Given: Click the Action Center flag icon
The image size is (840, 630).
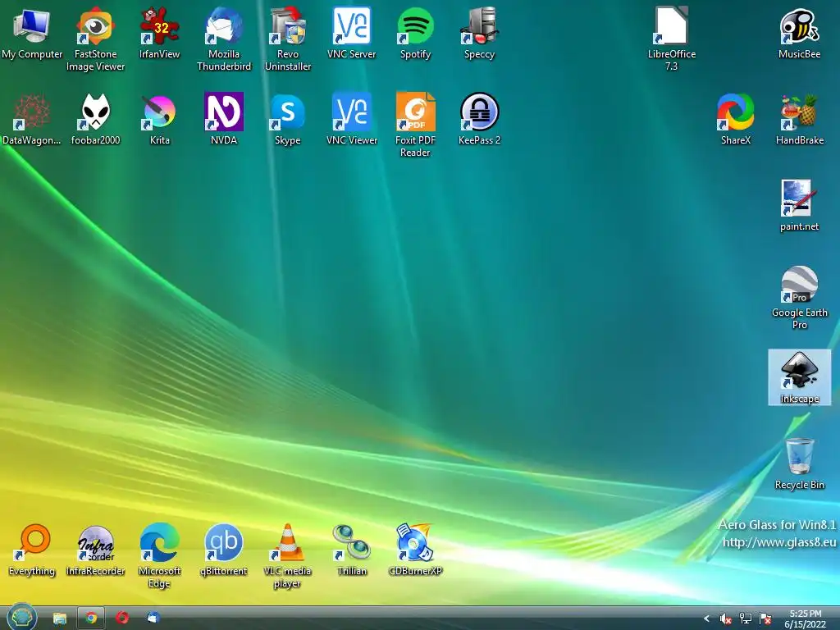Looking at the screenshot, I should click(765, 619).
